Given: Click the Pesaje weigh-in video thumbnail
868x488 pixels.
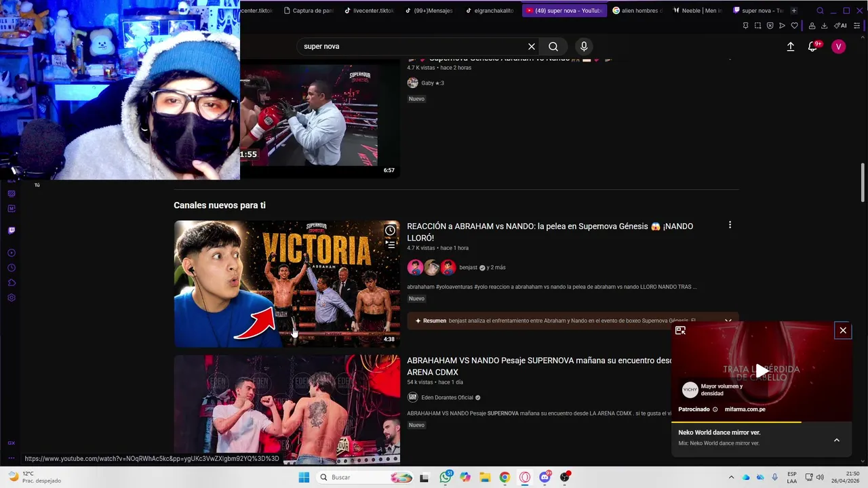Looking at the screenshot, I should 287,409.
